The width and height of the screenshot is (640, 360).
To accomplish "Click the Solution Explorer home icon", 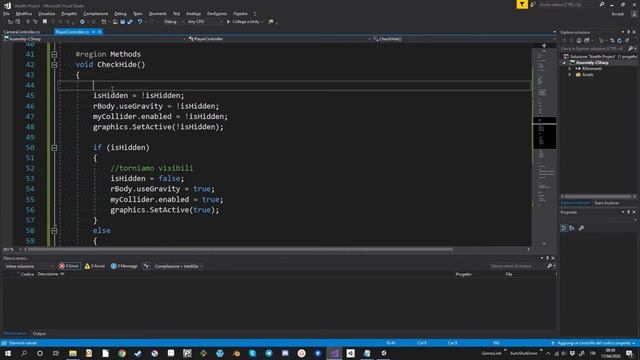I will (x=579, y=40).
